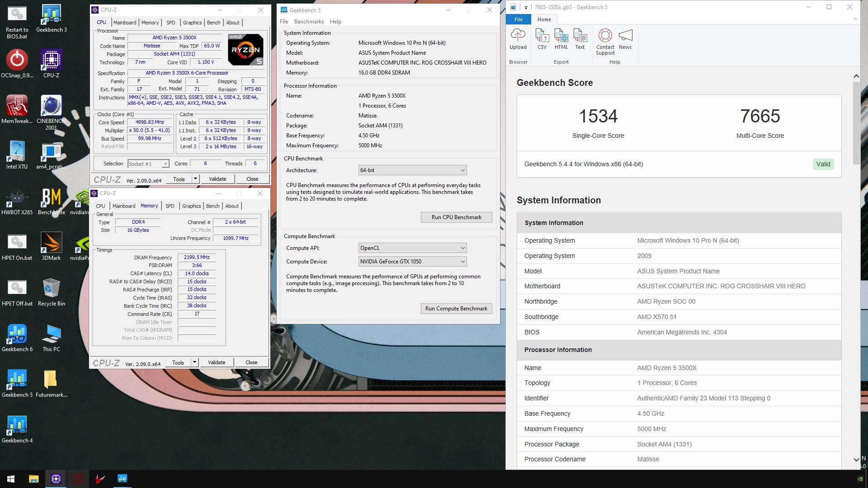Switch to SPD tab in top CPU-Z

pos(170,23)
